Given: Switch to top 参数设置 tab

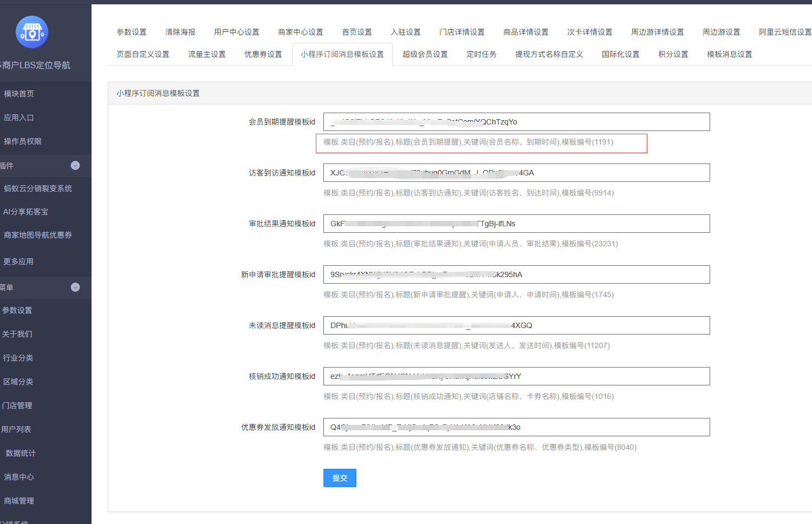Looking at the screenshot, I should pyautogui.click(x=132, y=32).
